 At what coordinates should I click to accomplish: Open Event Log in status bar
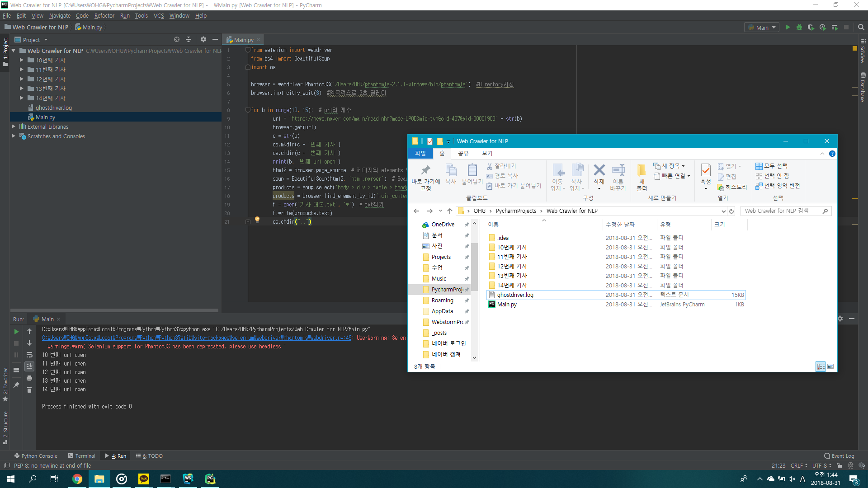(x=839, y=456)
